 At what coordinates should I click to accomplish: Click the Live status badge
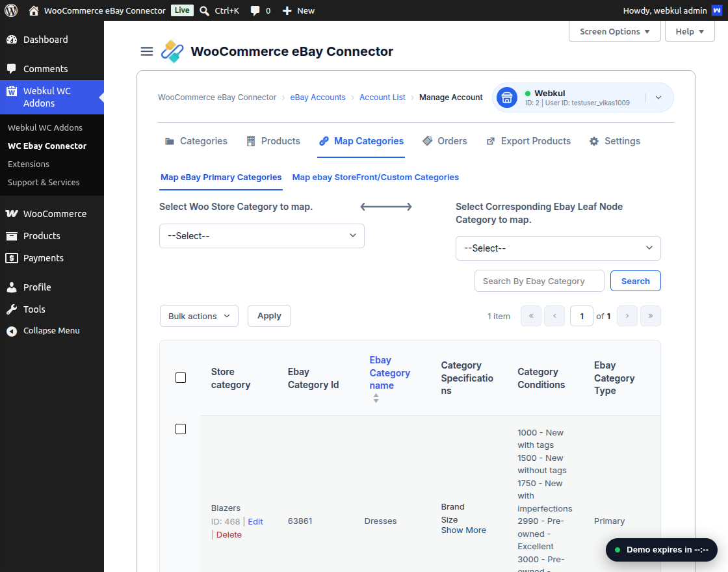[x=182, y=10]
